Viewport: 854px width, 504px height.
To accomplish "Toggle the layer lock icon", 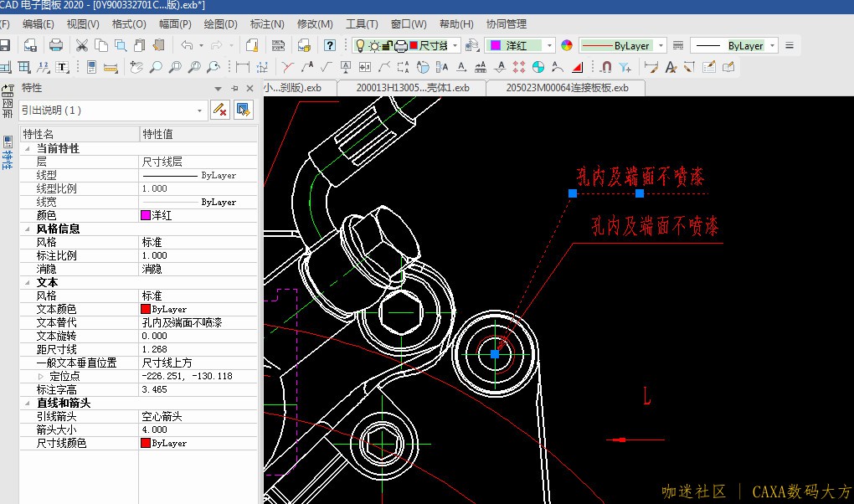I will 387,45.
